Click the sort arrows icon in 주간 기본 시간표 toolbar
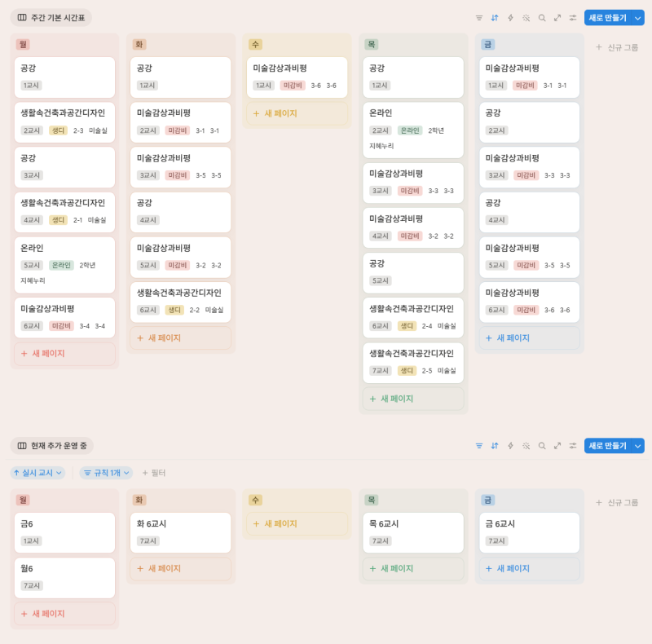This screenshot has height=644, width=652. click(495, 18)
